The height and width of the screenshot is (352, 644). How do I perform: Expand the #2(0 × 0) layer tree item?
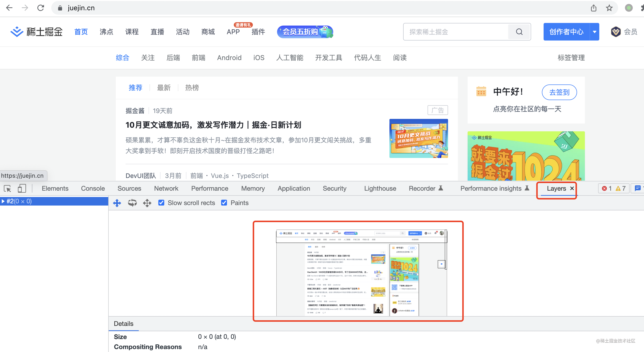point(3,201)
